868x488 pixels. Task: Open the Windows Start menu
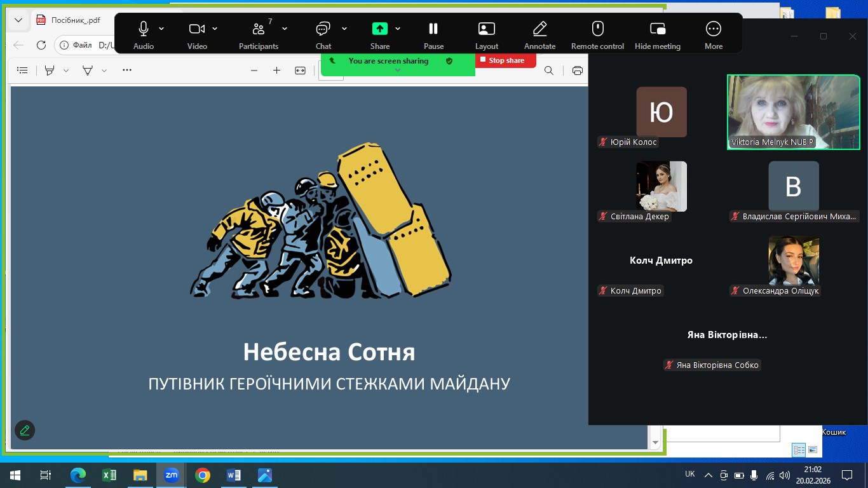click(15, 475)
